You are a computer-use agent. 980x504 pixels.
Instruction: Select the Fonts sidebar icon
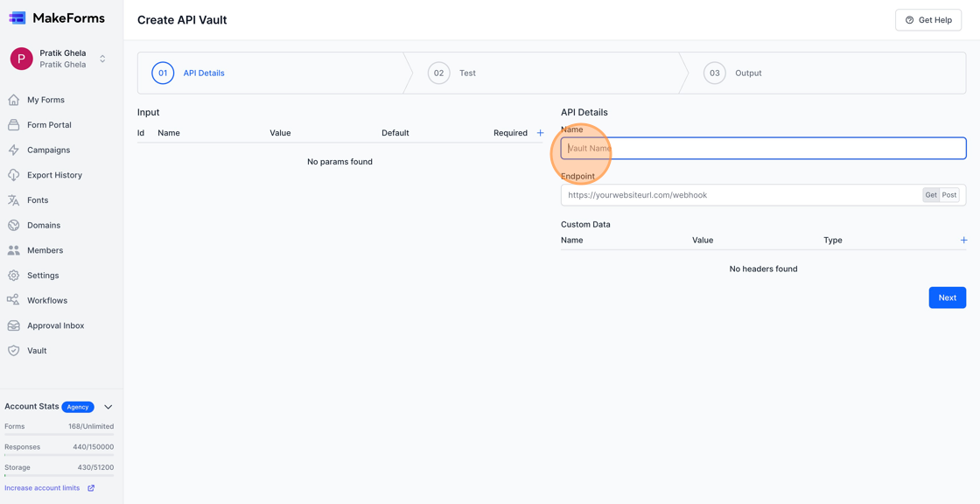point(14,199)
